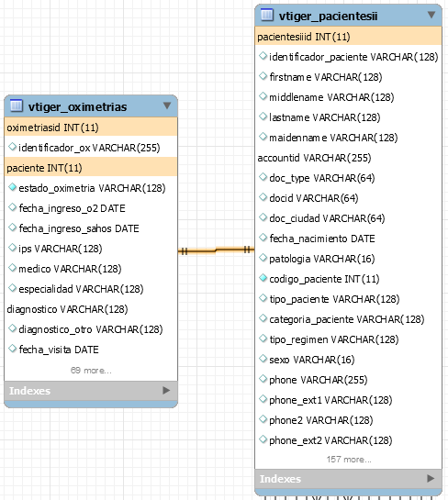The image size is (448, 500).
Task: Click the filled diamond icon beside codigo_paciente
Action: coord(263,278)
